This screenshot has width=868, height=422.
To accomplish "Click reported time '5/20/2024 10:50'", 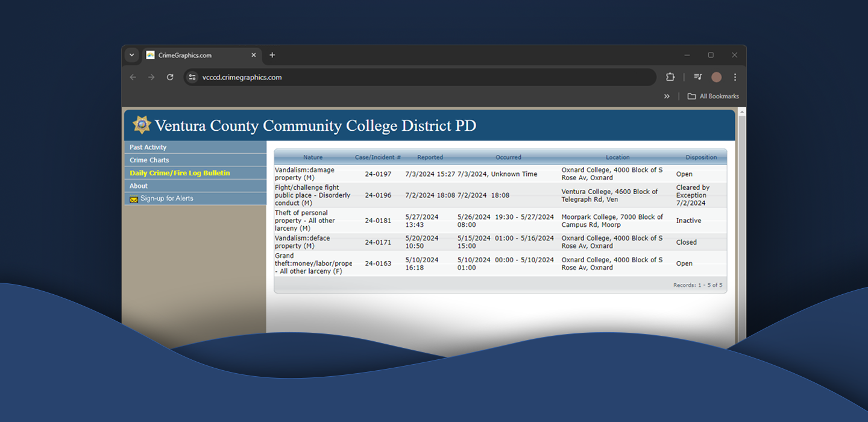I will (x=422, y=242).
